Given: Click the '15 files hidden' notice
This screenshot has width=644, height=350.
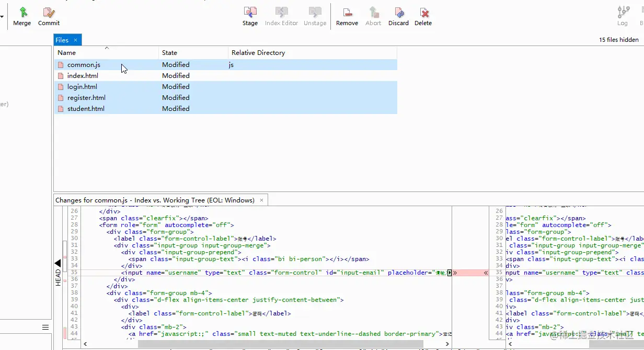Looking at the screenshot, I should [618, 40].
